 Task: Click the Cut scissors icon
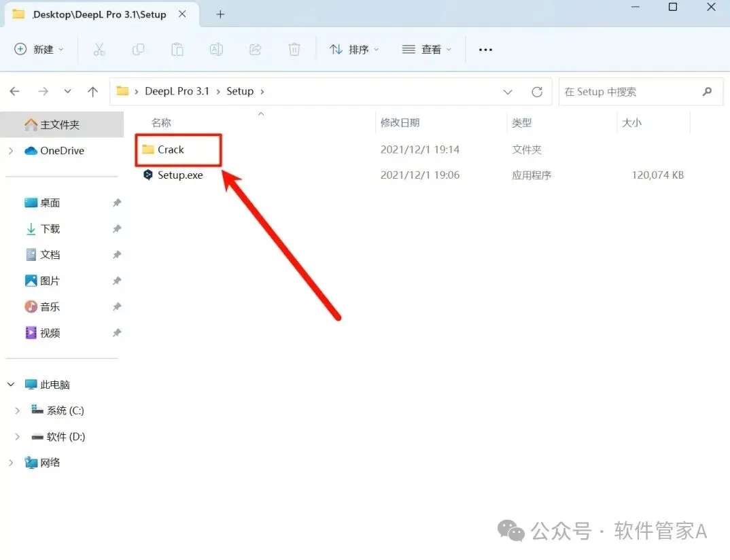(99, 50)
